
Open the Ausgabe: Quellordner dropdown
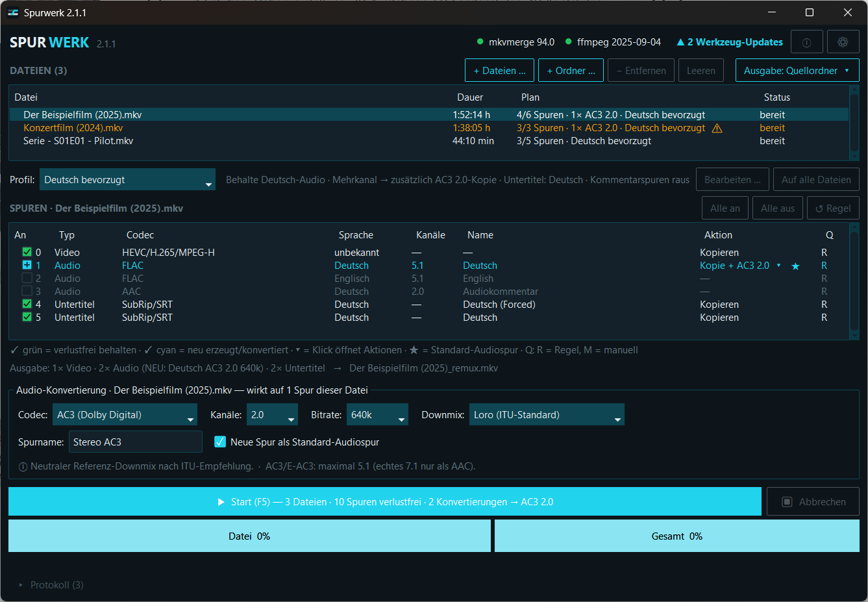click(797, 71)
